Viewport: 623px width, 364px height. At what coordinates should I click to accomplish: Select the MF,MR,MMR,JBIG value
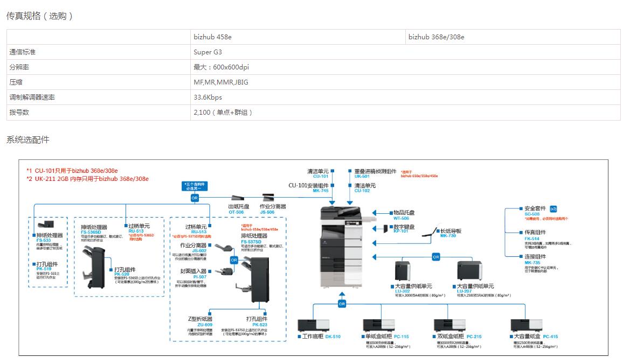[x=221, y=82]
